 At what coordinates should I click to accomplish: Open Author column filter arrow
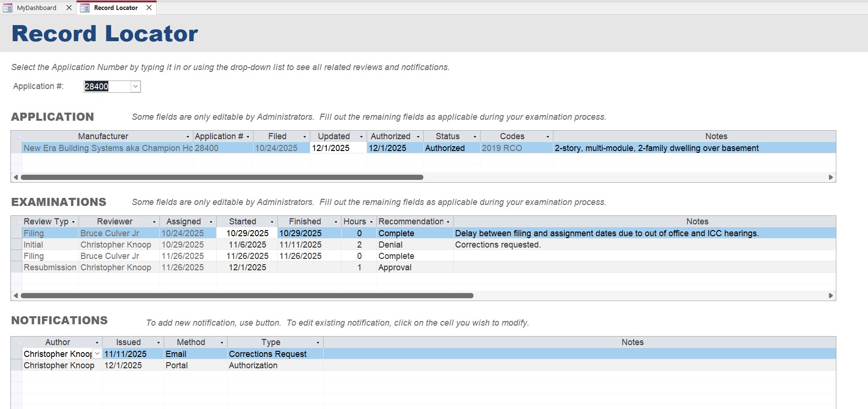point(97,343)
